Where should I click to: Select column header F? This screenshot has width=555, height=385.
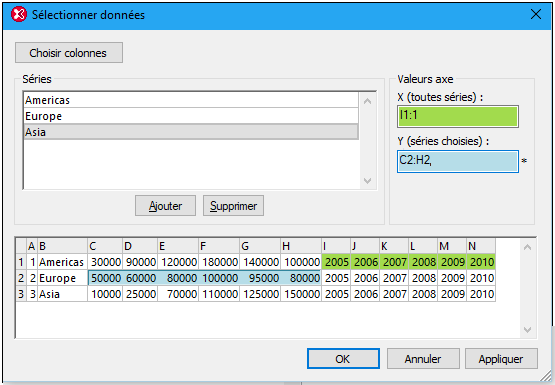[x=219, y=246]
